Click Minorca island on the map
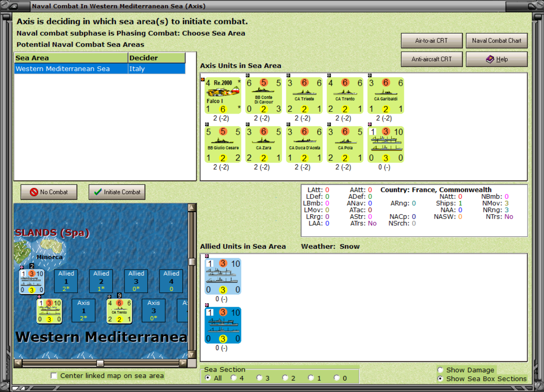544x392 pixels. click(51, 247)
